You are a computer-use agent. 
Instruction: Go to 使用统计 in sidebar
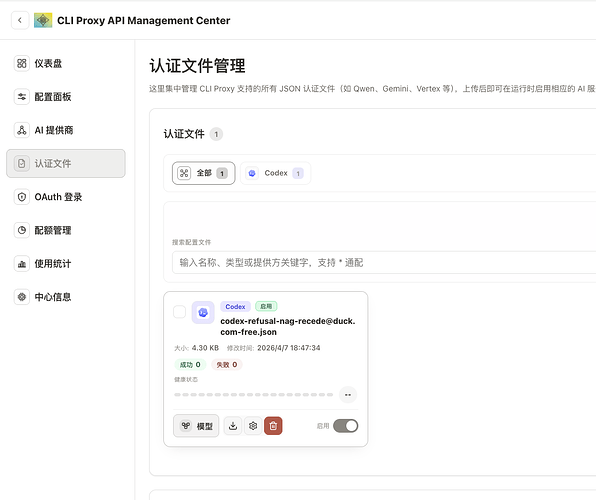point(66,263)
